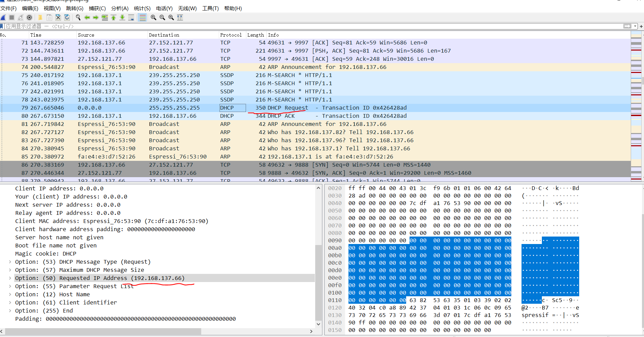This screenshot has width=644, height=337.
Task: Reset text zoom to normal size
Action: point(171,18)
